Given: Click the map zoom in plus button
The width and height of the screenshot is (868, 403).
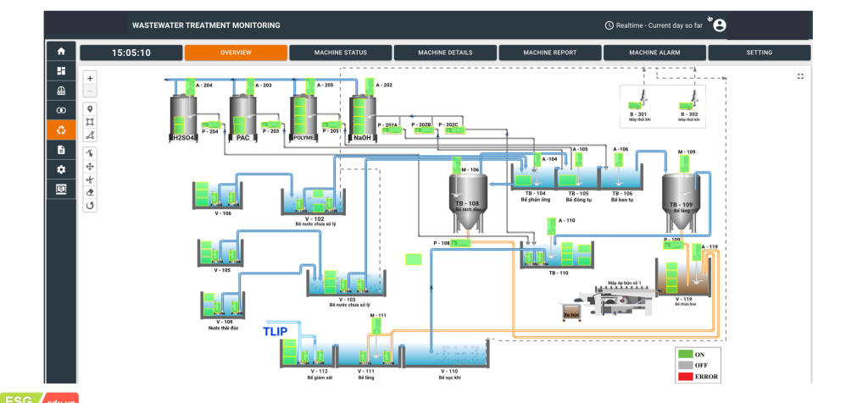Looking at the screenshot, I should click(91, 77).
